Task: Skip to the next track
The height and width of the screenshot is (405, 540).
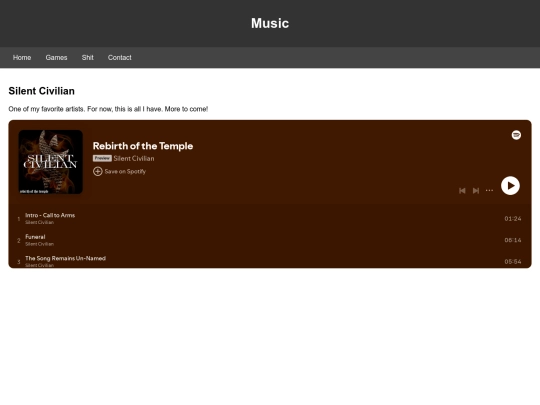Action: coord(476,190)
